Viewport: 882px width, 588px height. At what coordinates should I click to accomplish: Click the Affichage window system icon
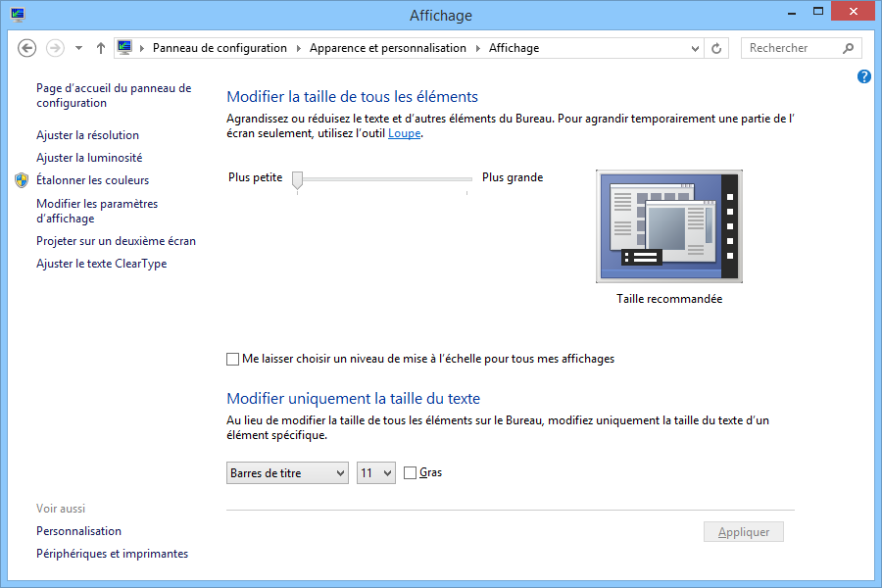click(18, 14)
